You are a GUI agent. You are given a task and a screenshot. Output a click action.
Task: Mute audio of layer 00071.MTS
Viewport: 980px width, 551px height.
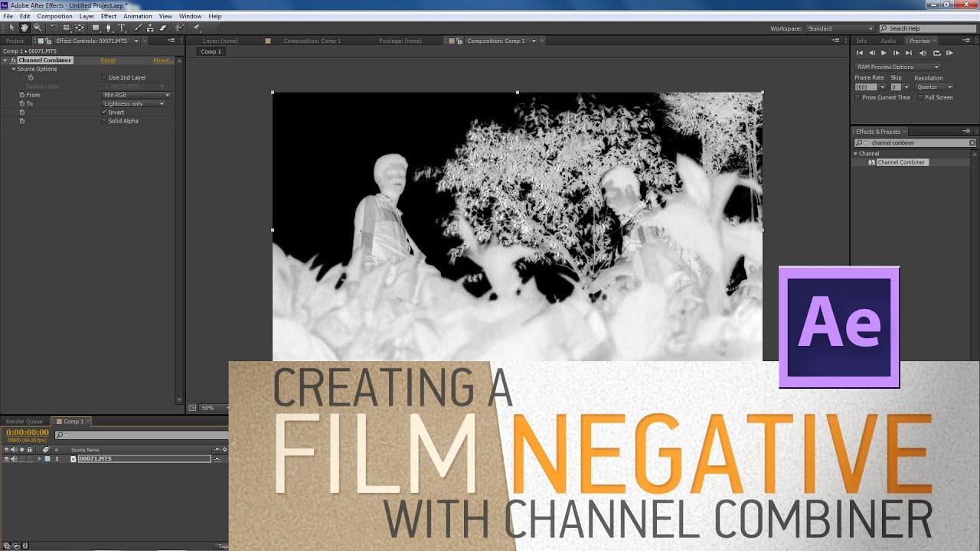click(14, 458)
